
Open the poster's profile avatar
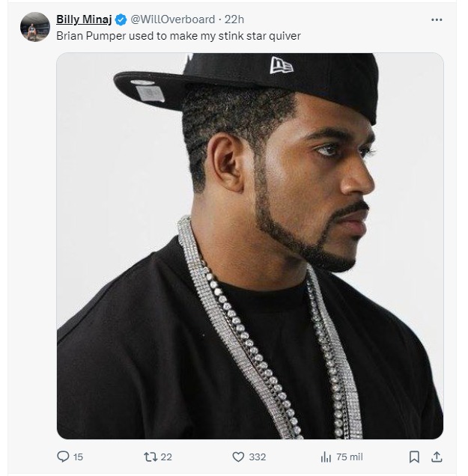(x=35, y=27)
